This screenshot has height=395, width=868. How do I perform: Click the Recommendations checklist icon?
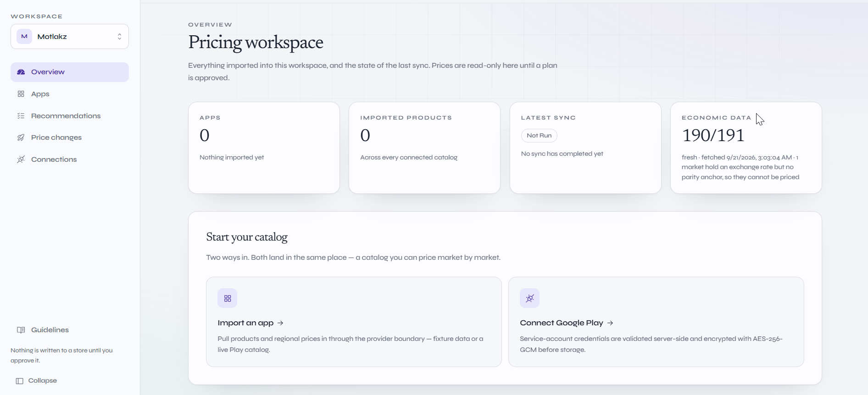pos(21,116)
